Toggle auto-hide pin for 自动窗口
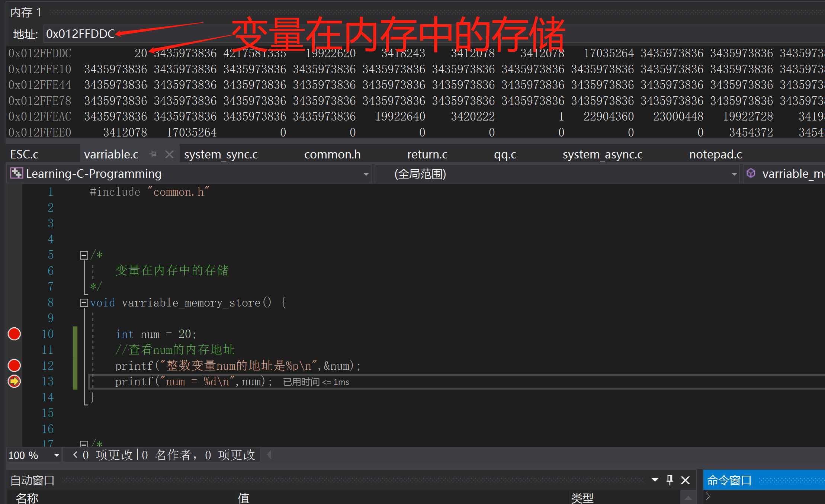The height and width of the screenshot is (504, 825). (x=670, y=480)
